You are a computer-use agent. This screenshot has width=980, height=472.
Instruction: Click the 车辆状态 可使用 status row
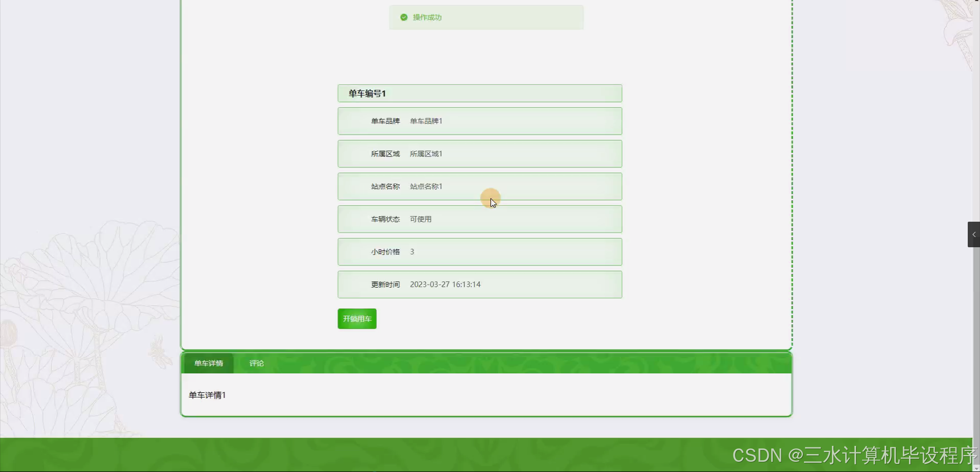[479, 219]
